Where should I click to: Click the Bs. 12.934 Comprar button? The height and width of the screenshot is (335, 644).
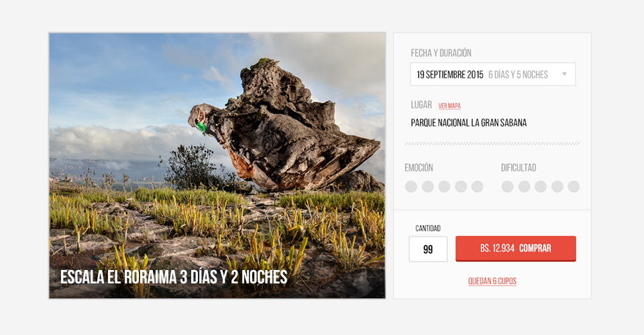516,249
